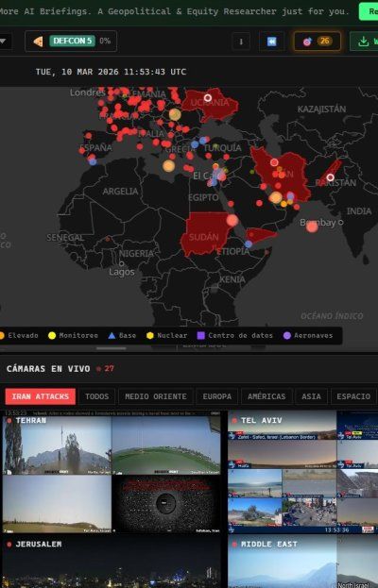378x588 pixels.
Task: Click the Lagos city label
Action: tap(122, 272)
